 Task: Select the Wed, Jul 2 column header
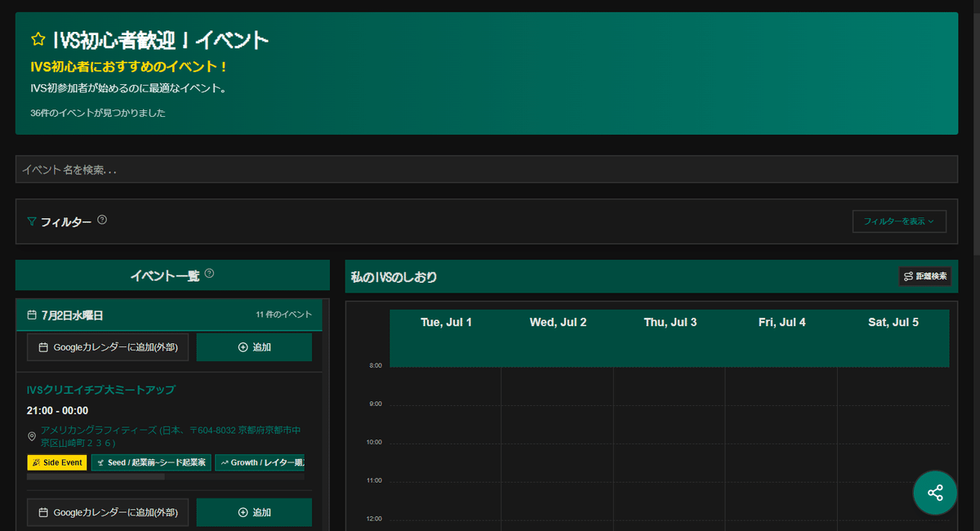(x=556, y=322)
